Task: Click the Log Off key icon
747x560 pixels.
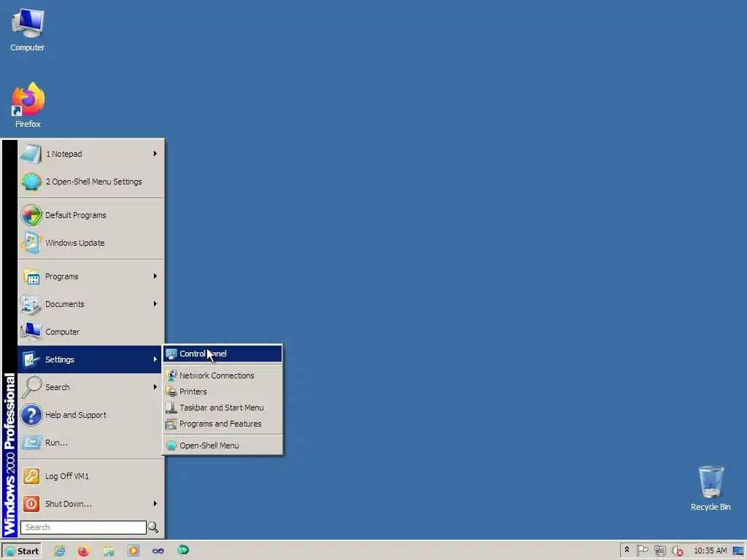Action: coord(31,476)
